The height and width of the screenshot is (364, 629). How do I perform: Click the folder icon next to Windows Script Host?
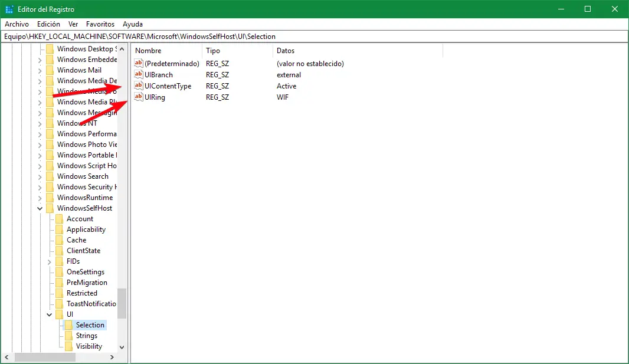pyautogui.click(x=50, y=166)
